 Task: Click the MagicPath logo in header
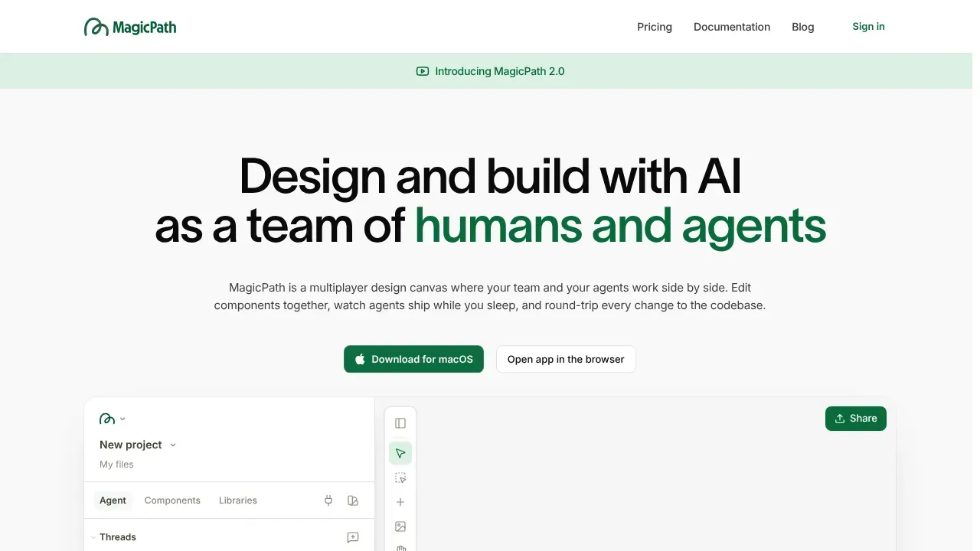click(130, 27)
